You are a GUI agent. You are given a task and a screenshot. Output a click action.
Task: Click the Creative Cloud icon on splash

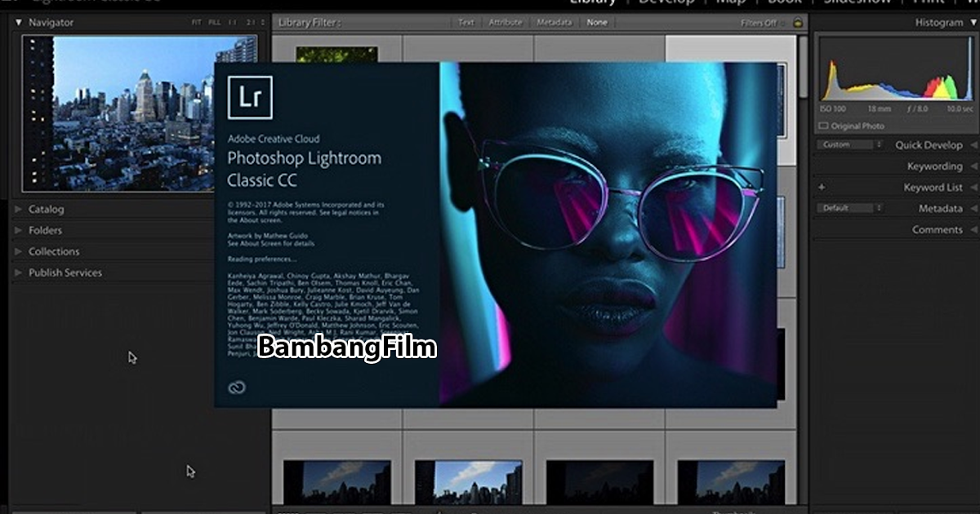[x=237, y=388]
